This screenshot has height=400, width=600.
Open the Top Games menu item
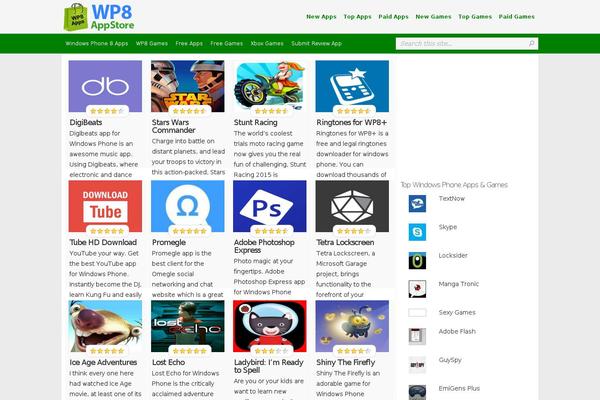(x=475, y=17)
